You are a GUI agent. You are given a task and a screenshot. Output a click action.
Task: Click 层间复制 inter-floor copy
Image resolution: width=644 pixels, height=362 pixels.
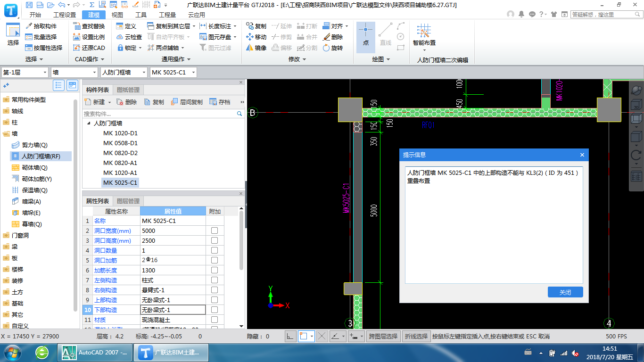pos(187,102)
